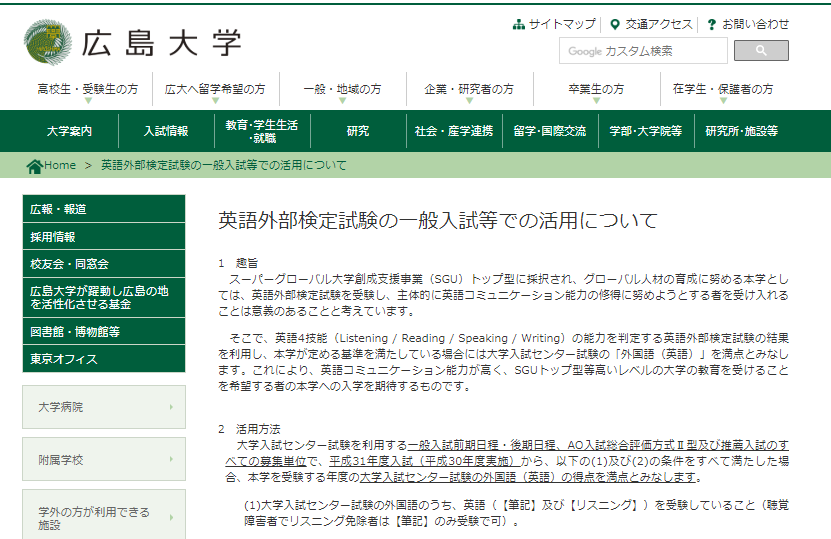Click section heading 1 趣旨
Viewport: 831px width, 539px height.
click(x=238, y=263)
